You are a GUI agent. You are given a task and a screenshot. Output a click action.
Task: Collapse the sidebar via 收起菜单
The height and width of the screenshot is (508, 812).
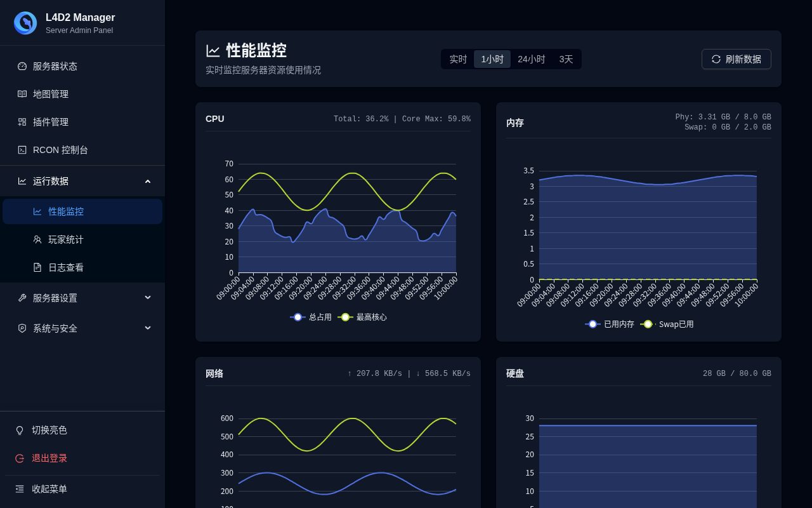click(82, 489)
